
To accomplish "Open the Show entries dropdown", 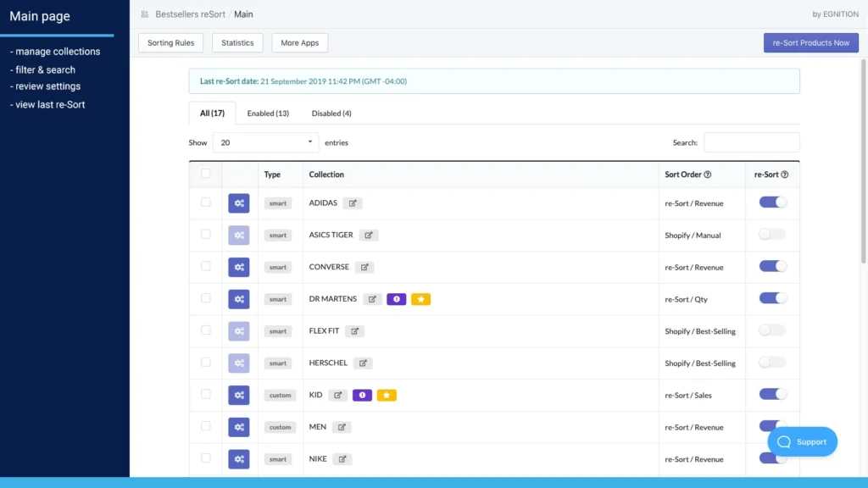I will coord(265,142).
